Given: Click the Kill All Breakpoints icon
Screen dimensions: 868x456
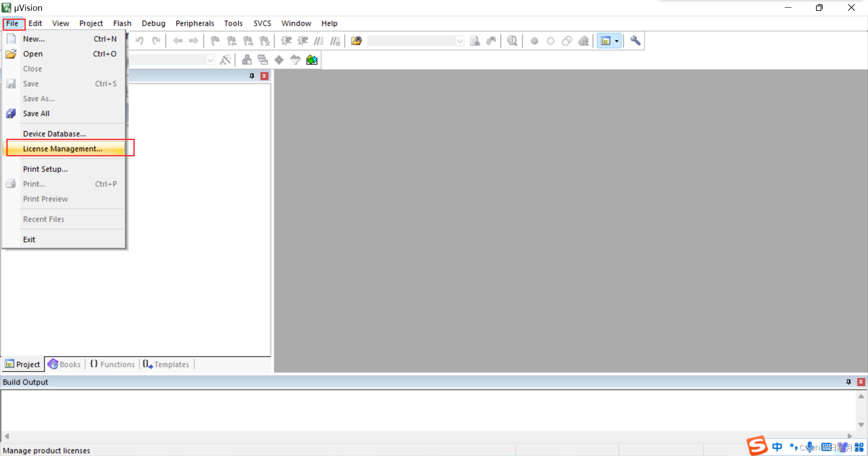Looking at the screenshot, I should click(x=584, y=41).
